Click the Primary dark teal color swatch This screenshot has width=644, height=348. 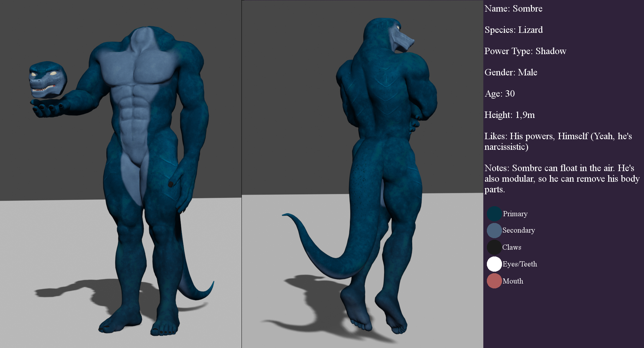(x=494, y=214)
